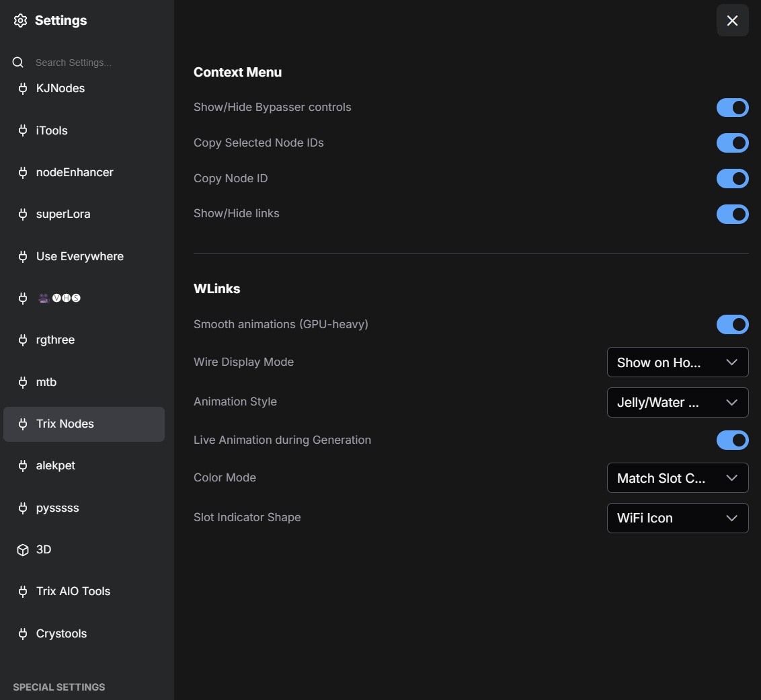Open the Wire Display Mode dropdown
761x700 pixels.
click(x=678, y=362)
